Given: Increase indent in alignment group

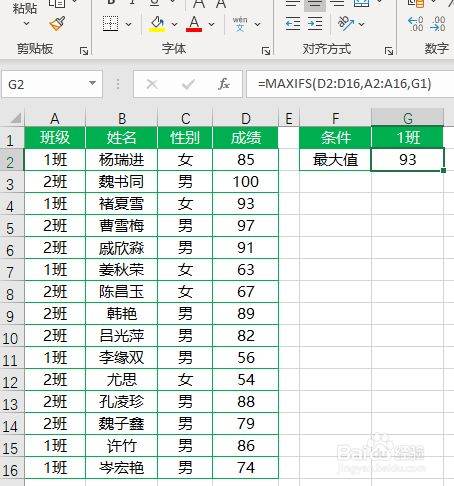Looking at the screenshot, I should (x=315, y=24).
